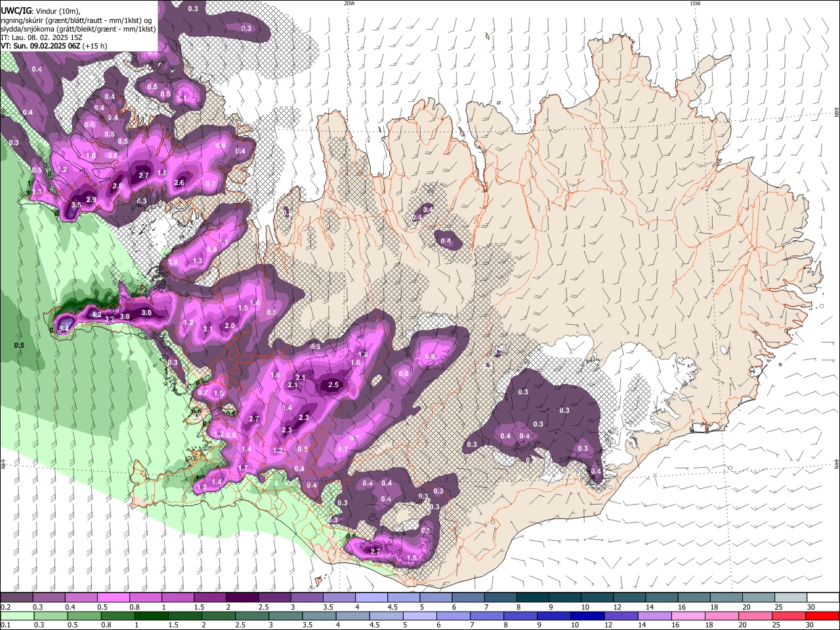Select the 3.2 precipitation value on the map

[110, 318]
